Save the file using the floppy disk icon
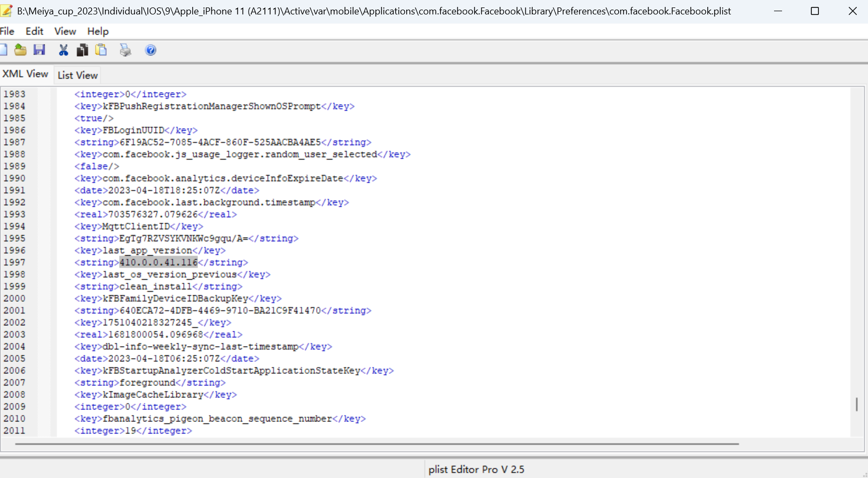 click(x=40, y=50)
